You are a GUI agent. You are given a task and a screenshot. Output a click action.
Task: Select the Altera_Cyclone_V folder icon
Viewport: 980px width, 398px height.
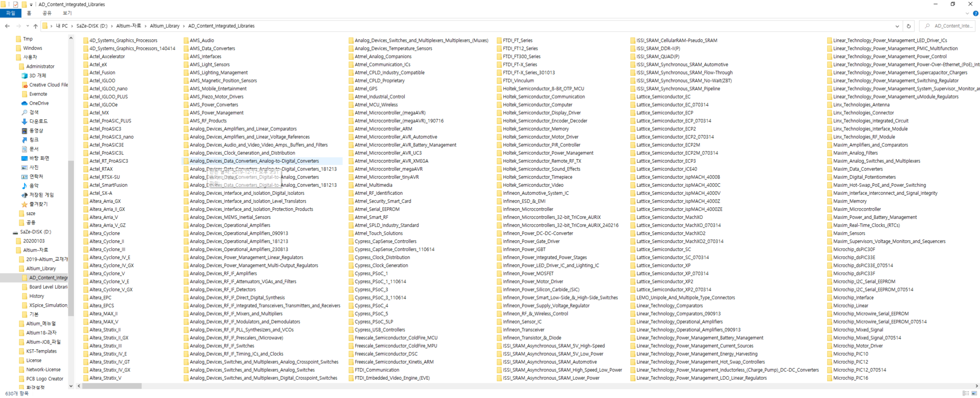pyautogui.click(x=86, y=273)
